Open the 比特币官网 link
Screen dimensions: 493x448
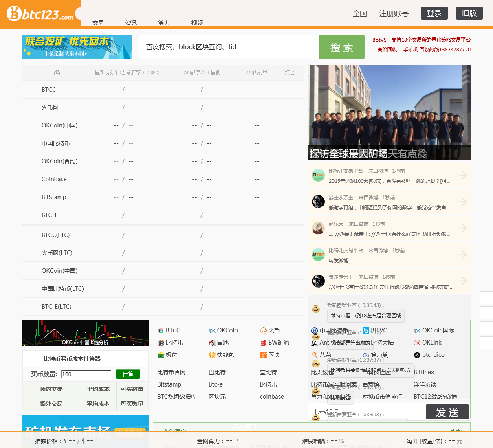(172, 372)
